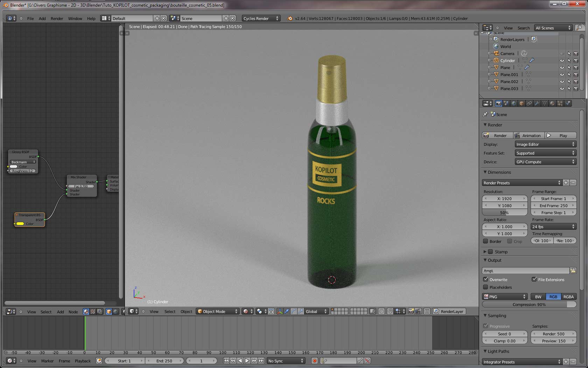The image size is (588, 368).
Task: Open the Object menu in 3D viewport header
Action: [x=186, y=311]
